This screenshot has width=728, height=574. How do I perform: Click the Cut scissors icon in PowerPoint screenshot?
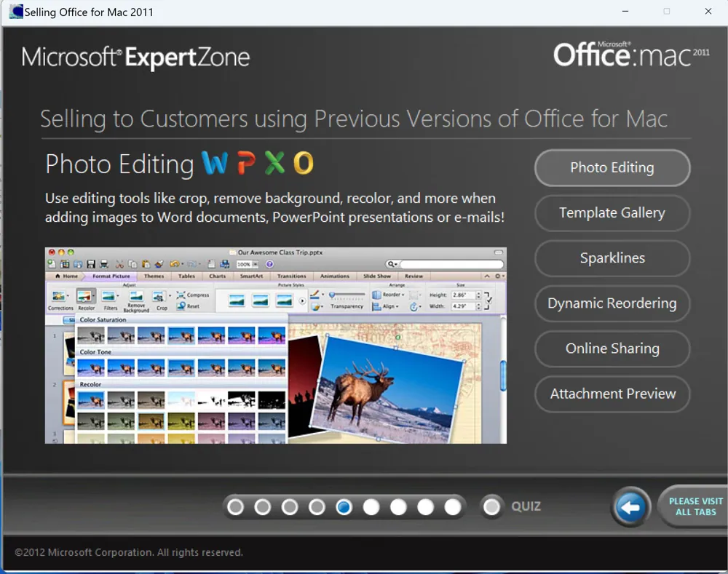(x=120, y=264)
